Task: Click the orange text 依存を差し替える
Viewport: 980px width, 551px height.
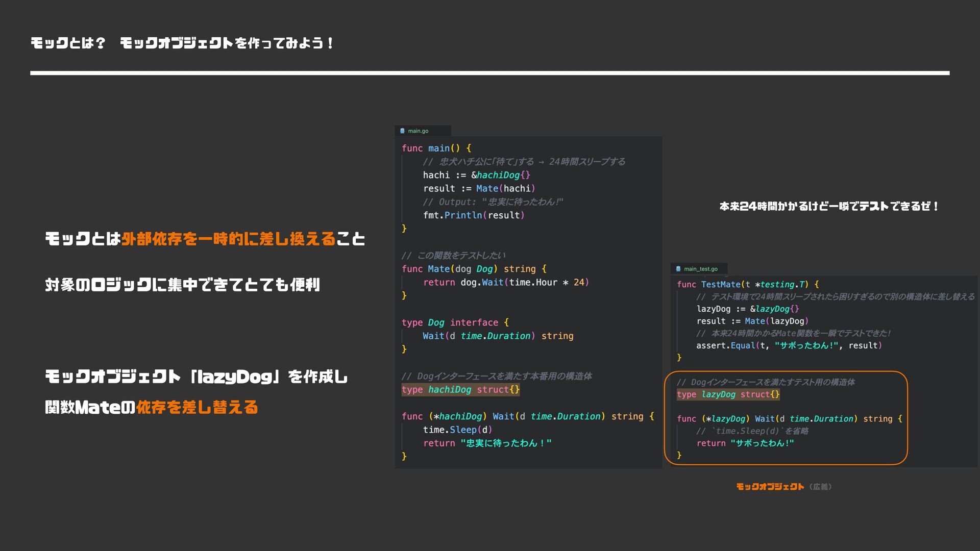Action: click(197, 408)
